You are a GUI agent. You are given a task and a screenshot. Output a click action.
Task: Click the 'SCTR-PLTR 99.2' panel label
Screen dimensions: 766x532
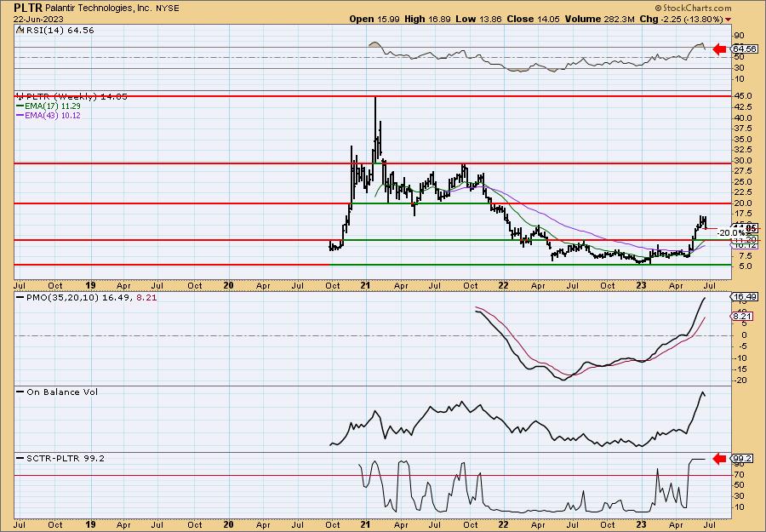pos(66,459)
